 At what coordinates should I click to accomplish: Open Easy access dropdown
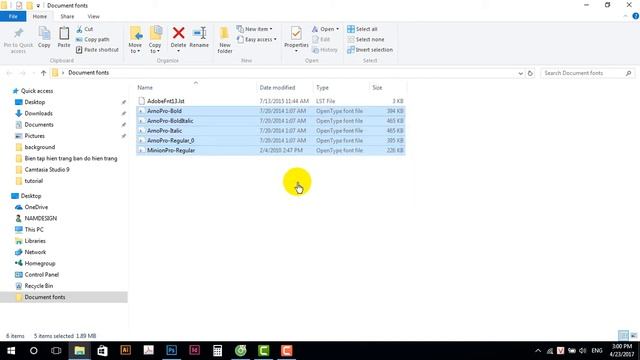click(257, 40)
